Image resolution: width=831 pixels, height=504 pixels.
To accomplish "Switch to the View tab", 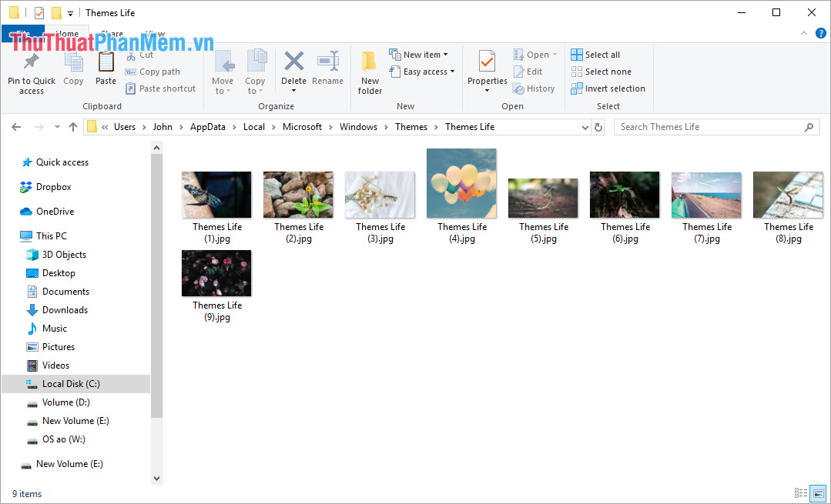I will (154, 34).
